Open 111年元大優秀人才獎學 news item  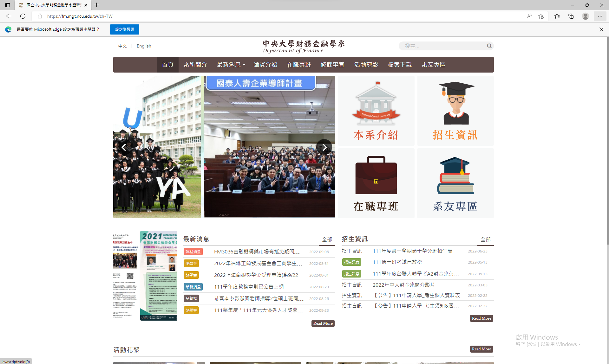coord(259,310)
